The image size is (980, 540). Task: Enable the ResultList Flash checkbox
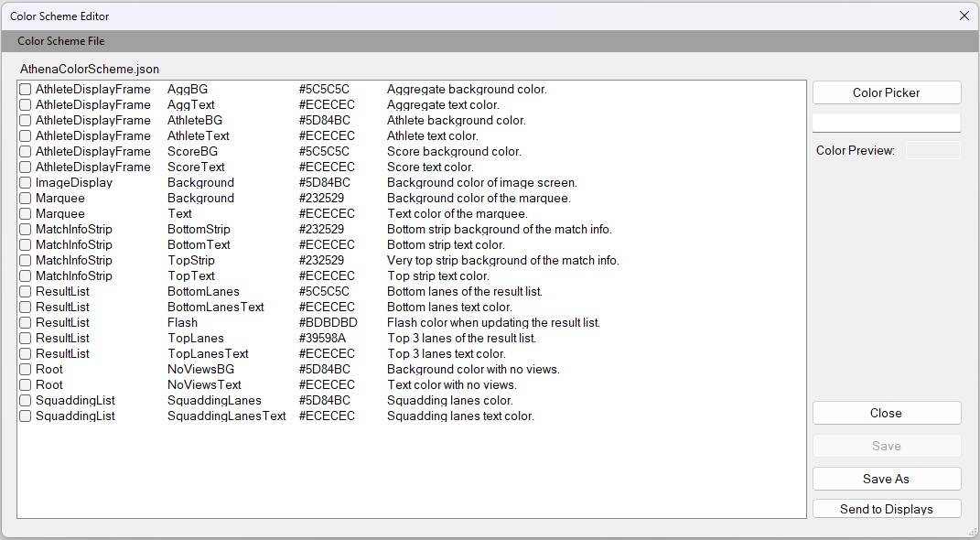(x=26, y=323)
